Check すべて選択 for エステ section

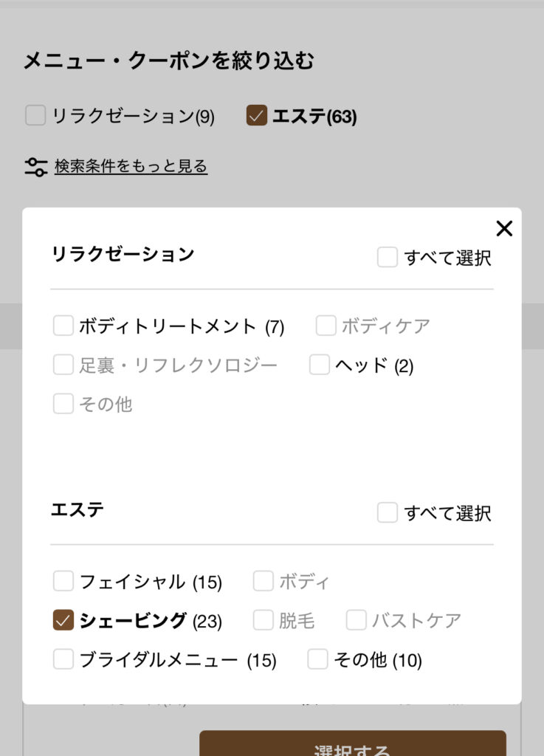pos(388,512)
